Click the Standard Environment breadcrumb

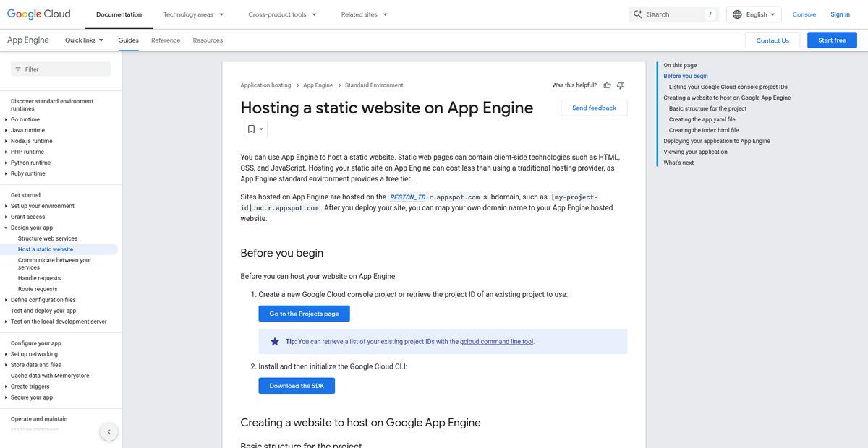374,85
